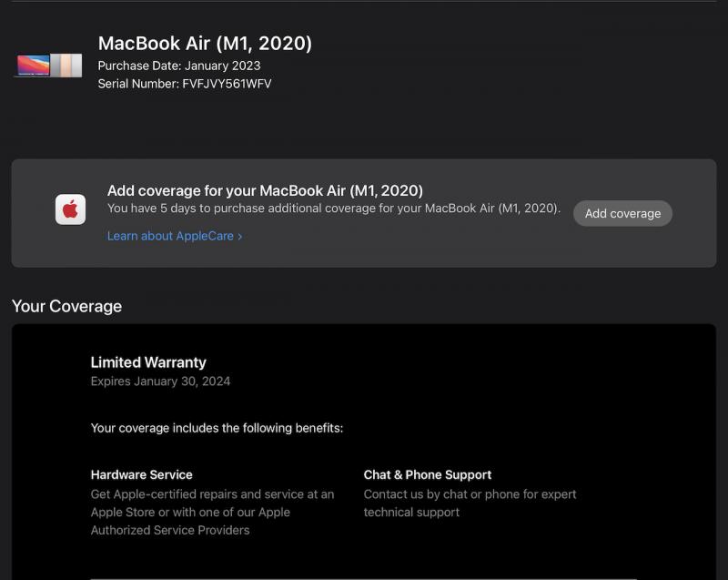Viewport: 728px width, 580px height.
Task: Click the MacBook Air product thumbnail
Action: (x=49, y=66)
